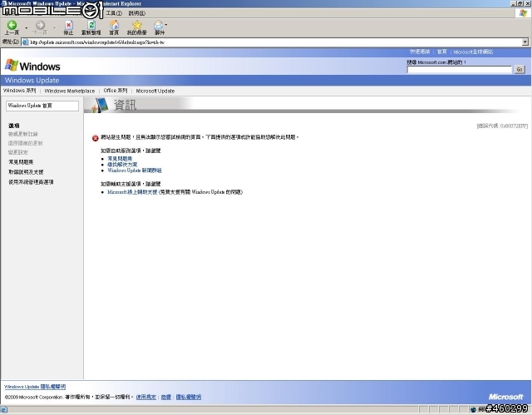This screenshot has height=415, width=532.
Task: Click the Windows logo flag in page header
Action: tap(12, 65)
